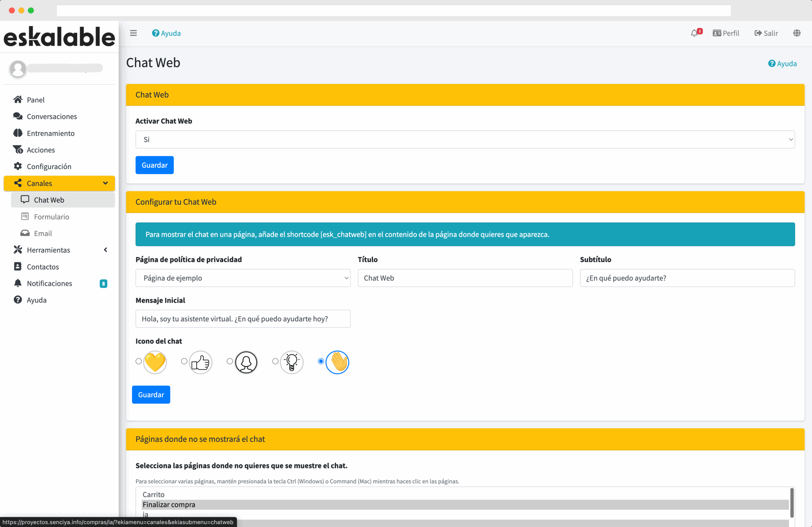The image size is (812, 527).
Task: Open the Activar Chat Web dropdown
Action: tap(465, 139)
